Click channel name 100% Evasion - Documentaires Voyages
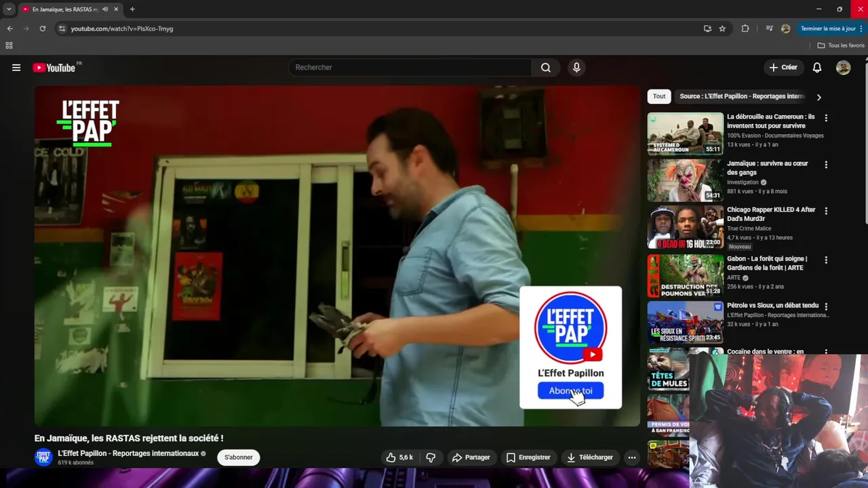868x488 pixels. (775, 136)
